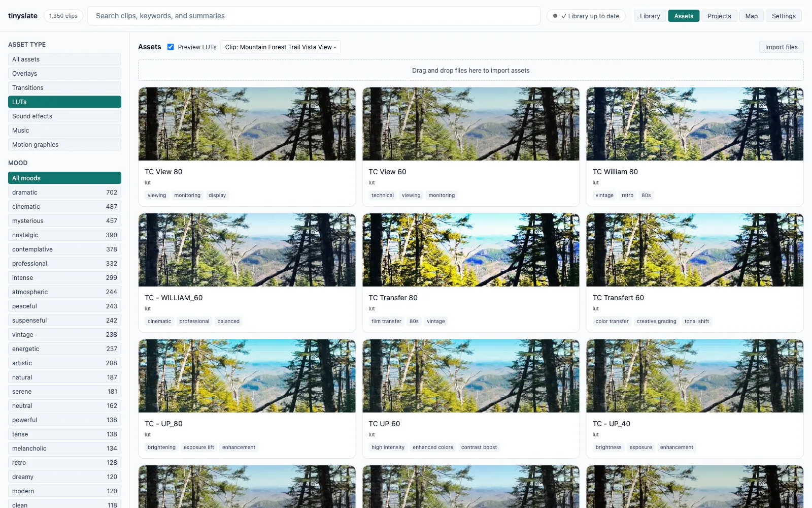Focus the clip search field
812x508 pixels.
314,16
